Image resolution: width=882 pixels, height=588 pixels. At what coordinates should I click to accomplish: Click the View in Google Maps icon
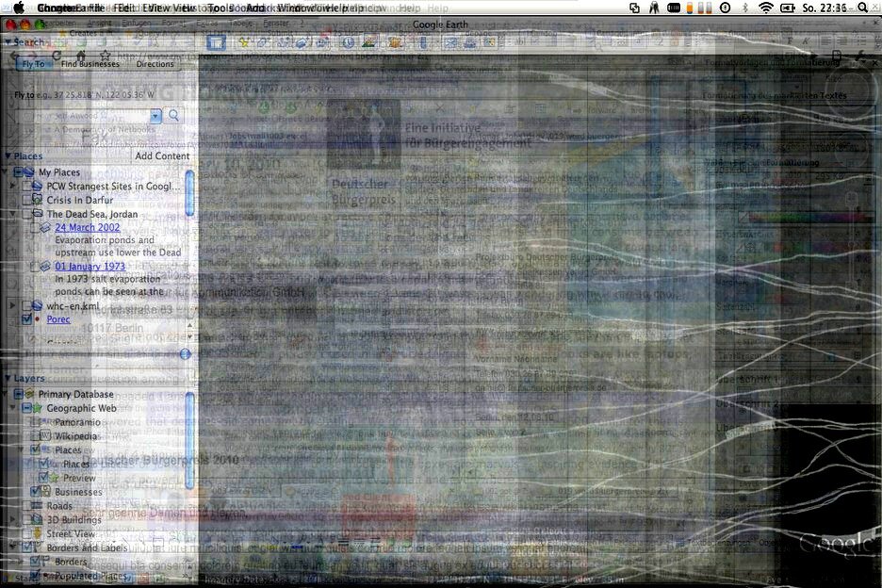[489, 42]
